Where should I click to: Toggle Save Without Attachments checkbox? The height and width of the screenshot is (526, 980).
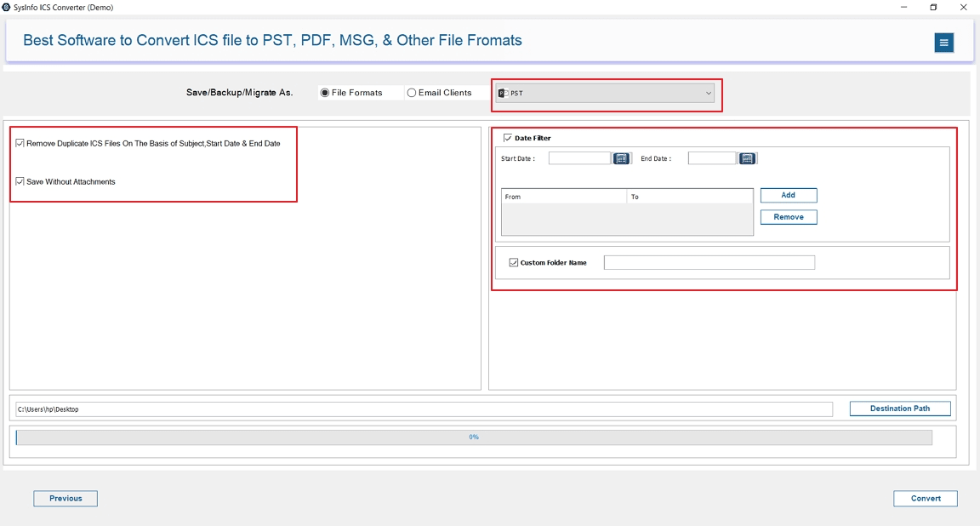click(x=20, y=181)
